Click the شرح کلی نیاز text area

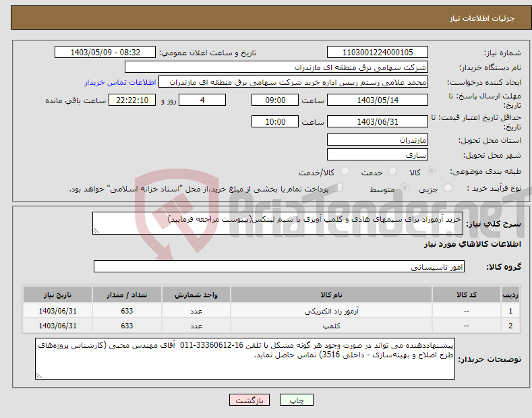coord(278,223)
